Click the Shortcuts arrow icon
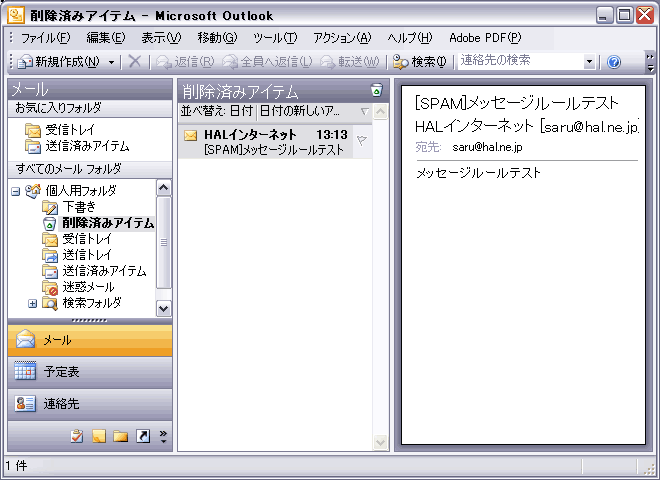This screenshot has height=480, width=660. pos(143,436)
